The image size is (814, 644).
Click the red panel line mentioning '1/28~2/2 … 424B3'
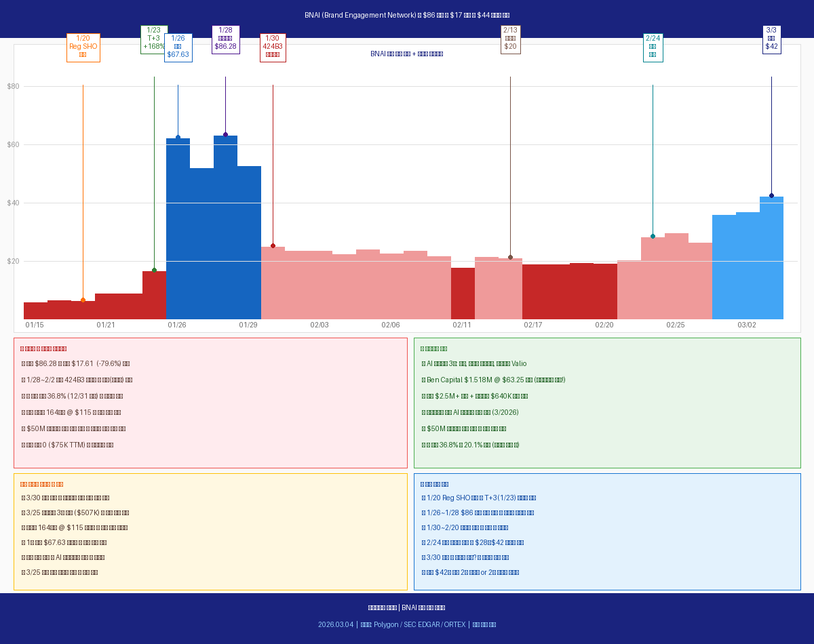coord(77,380)
